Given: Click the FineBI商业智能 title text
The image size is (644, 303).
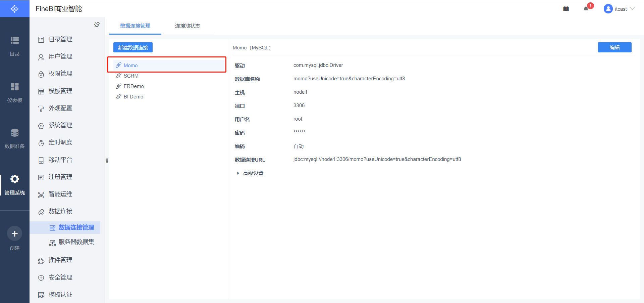Looking at the screenshot, I should 59,9.
